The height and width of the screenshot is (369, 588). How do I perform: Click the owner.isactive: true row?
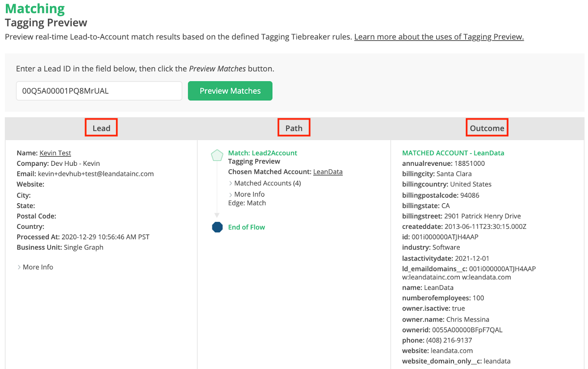point(434,308)
